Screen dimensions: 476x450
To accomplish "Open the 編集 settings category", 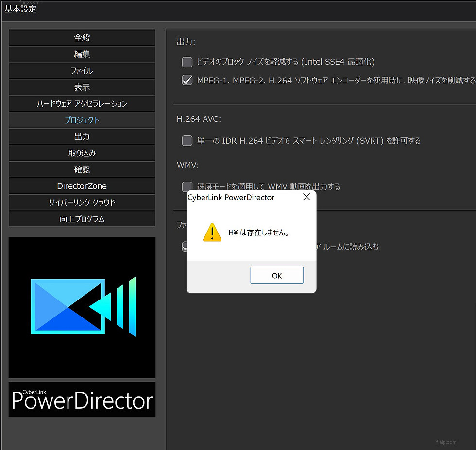I will click(82, 54).
